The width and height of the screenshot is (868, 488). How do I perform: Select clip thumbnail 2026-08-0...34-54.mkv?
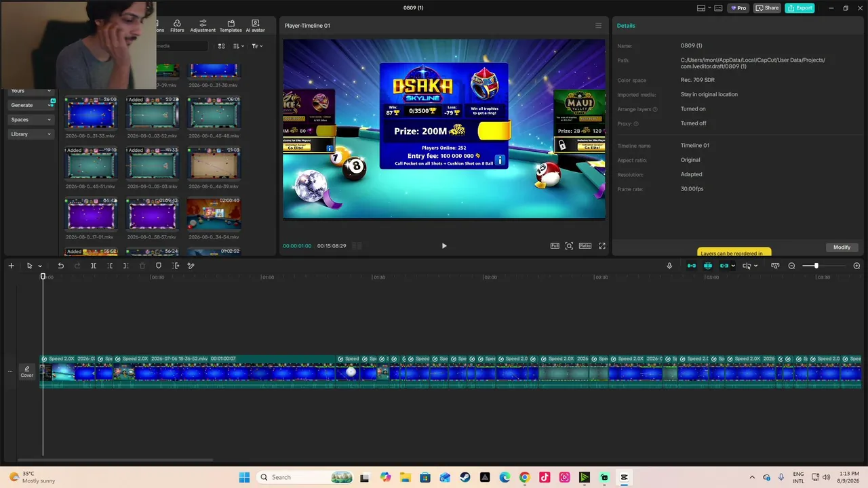coord(214,214)
